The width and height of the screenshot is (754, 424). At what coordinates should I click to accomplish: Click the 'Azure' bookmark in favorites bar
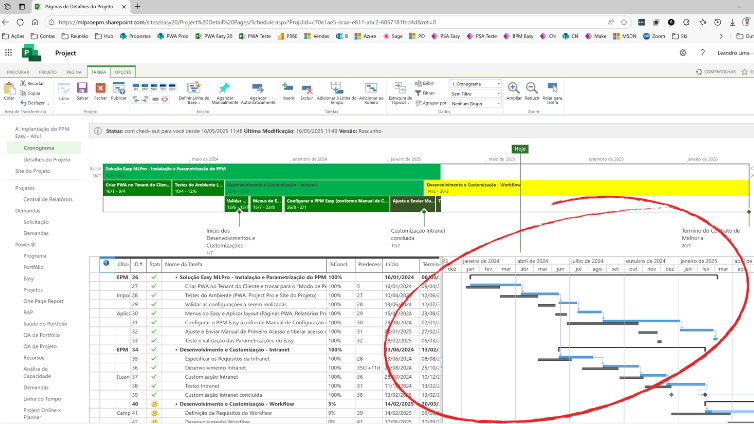[365, 36]
